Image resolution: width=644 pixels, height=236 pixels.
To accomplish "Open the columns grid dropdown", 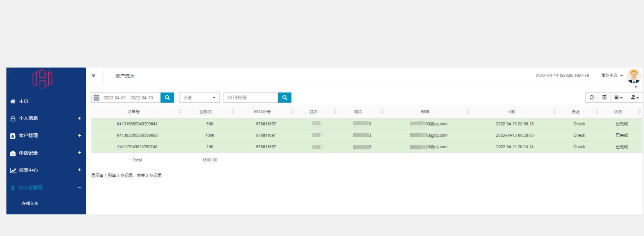I will click(618, 98).
